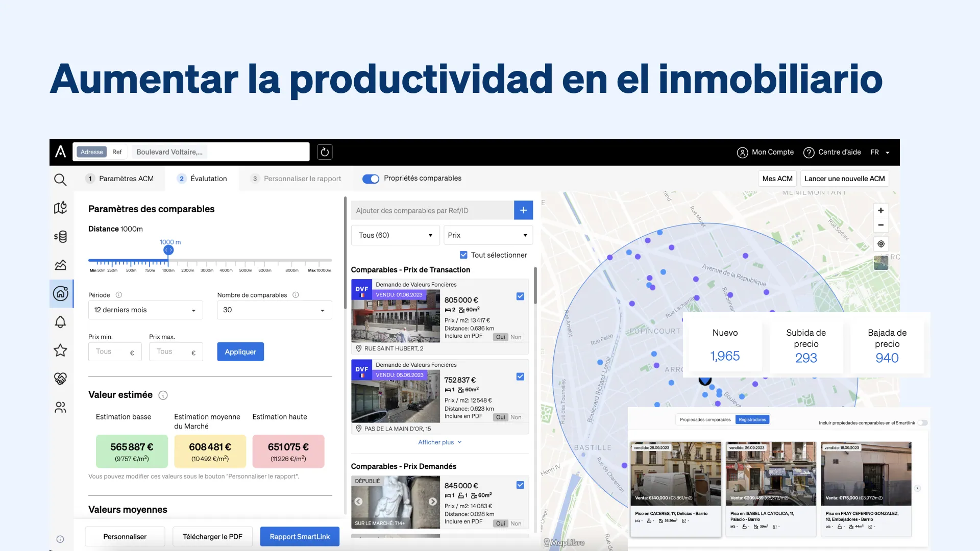Uncheck the 845 000 € comparable checkbox
The width and height of the screenshot is (980, 551).
point(520,485)
